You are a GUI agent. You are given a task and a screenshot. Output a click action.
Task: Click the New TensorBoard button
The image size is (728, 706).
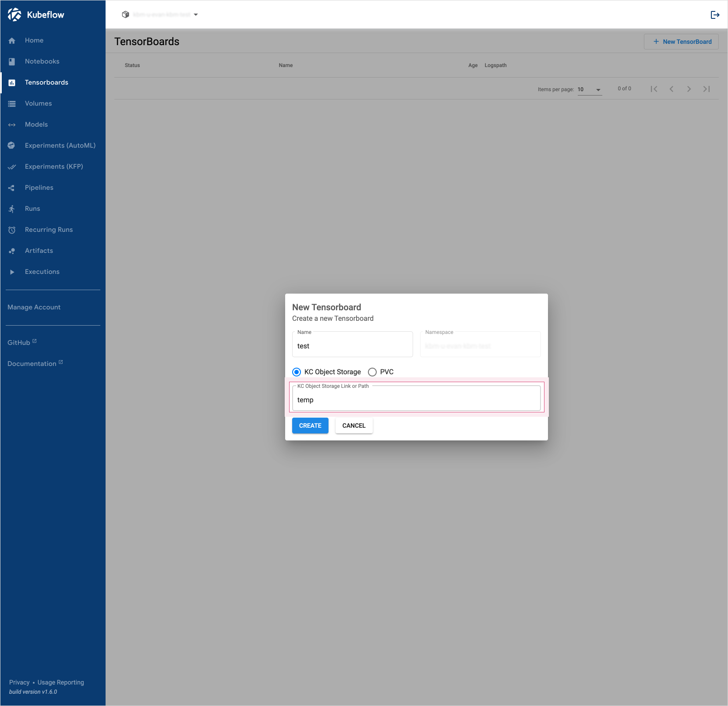coord(681,42)
